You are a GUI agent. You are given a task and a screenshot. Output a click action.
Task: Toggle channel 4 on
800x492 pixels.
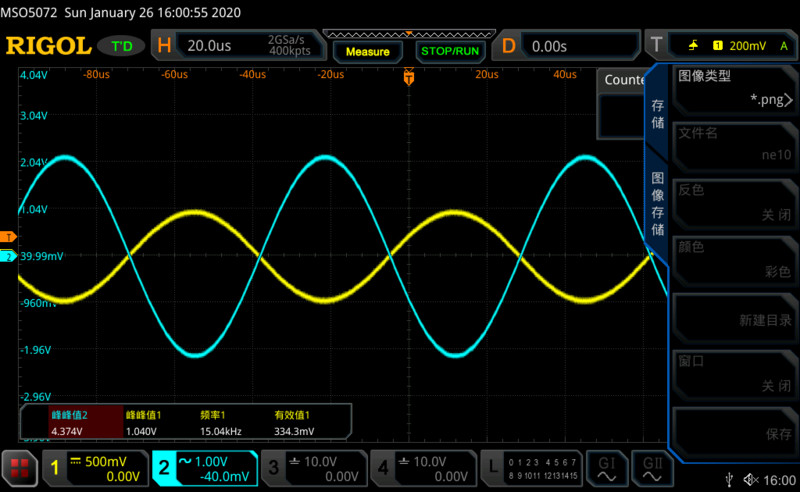point(422,467)
